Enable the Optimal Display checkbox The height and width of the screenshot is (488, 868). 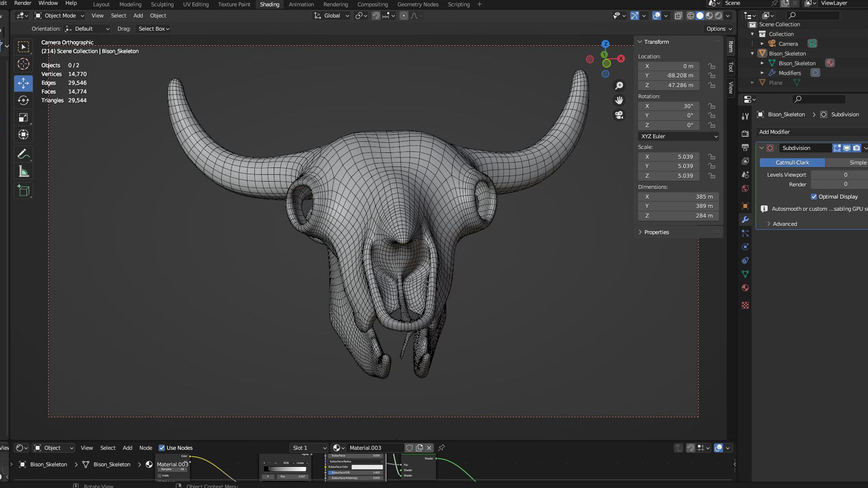[814, 197]
